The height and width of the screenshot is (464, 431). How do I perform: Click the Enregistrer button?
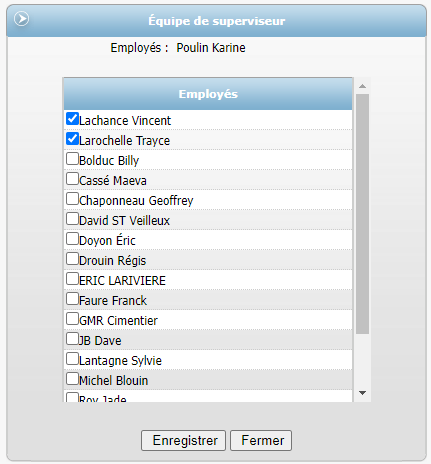(183, 440)
